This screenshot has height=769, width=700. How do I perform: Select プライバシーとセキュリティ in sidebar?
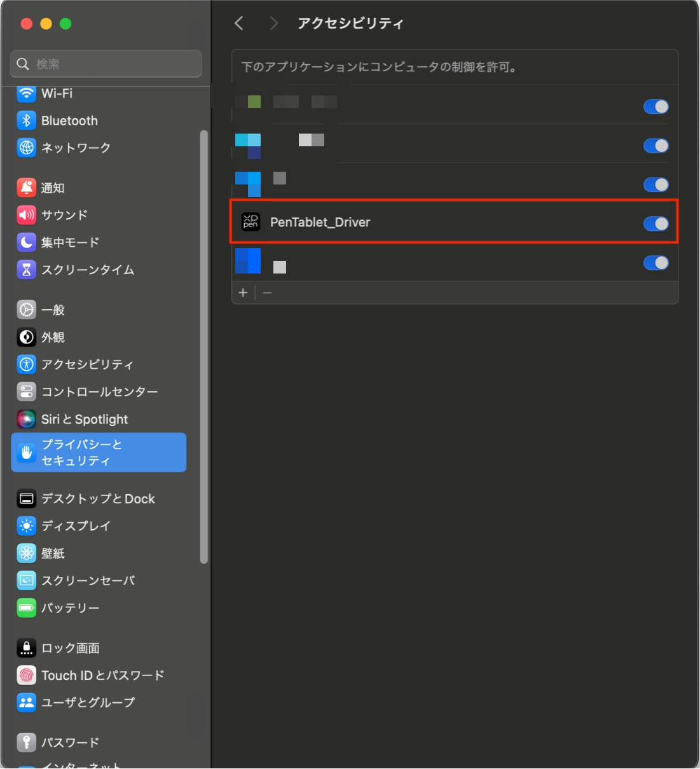pyautogui.click(x=99, y=452)
